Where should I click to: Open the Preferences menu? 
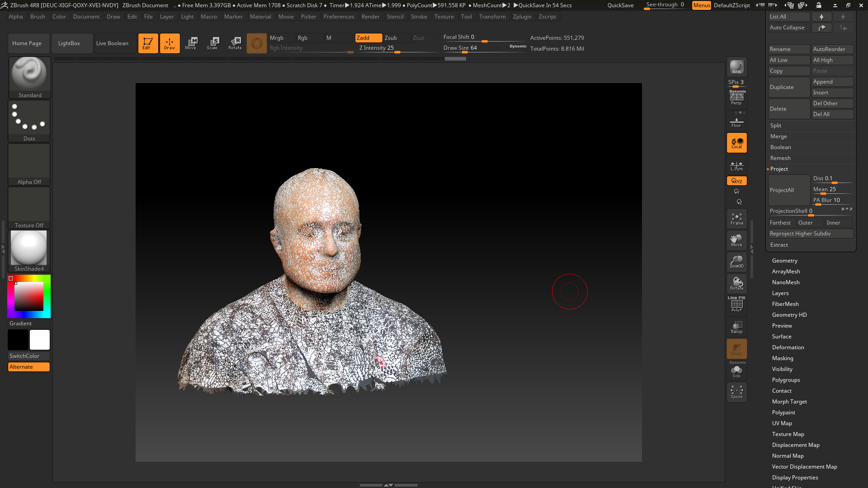pos(339,17)
